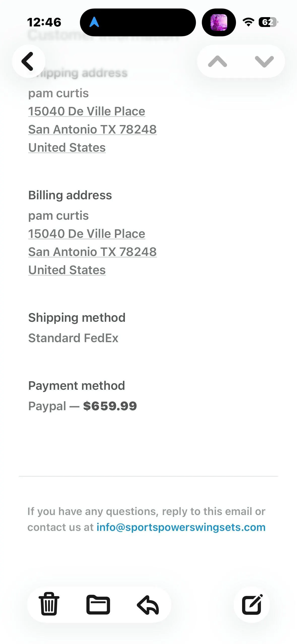Viewport: 297px width, 644px height.
Task: Open info@sportspowerswingsets.com email link
Action: [181, 527]
